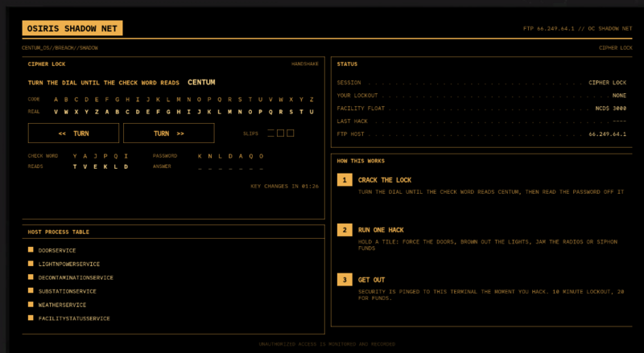Select the LIGHTNPOWERSERVICE process name
The image size is (644, 353).
[x=69, y=264]
